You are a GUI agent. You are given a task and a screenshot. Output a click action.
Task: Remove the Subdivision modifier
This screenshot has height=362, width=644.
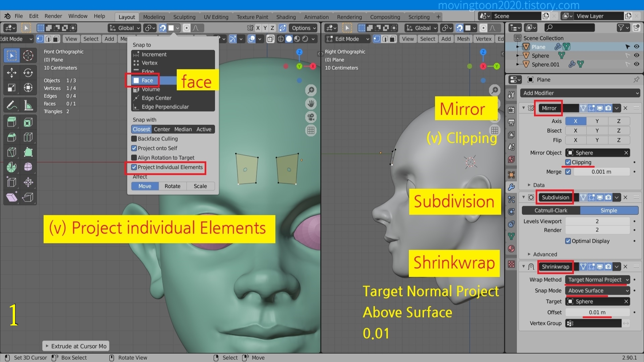point(625,197)
